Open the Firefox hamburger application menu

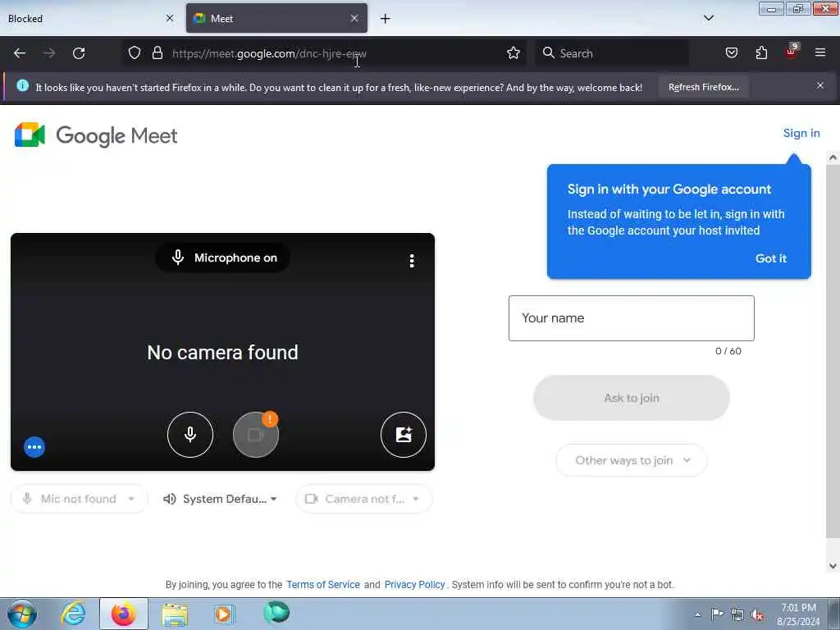[820, 52]
